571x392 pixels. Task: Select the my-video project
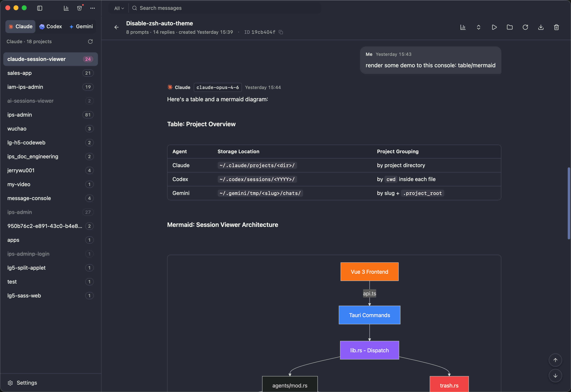[x=50, y=185]
